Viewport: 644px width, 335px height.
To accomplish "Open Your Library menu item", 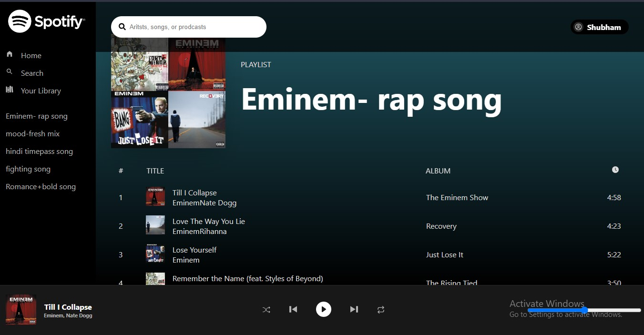I will tap(41, 91).
